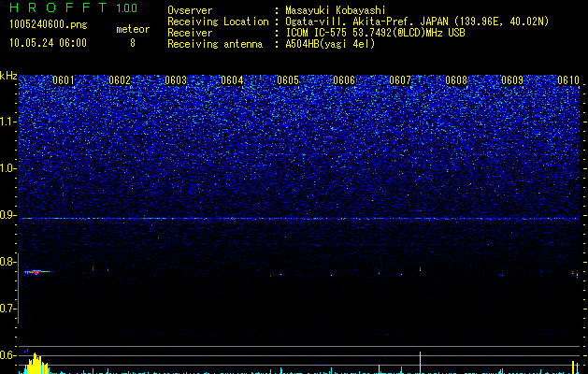Click the kHz axis unit label
This screenshot has width=588, height=374.
(x=8, y=76)
